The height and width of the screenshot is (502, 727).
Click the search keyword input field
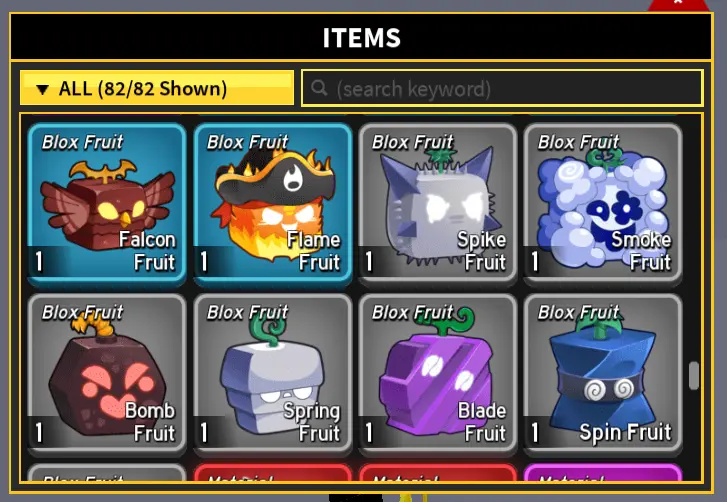[503, 88]
